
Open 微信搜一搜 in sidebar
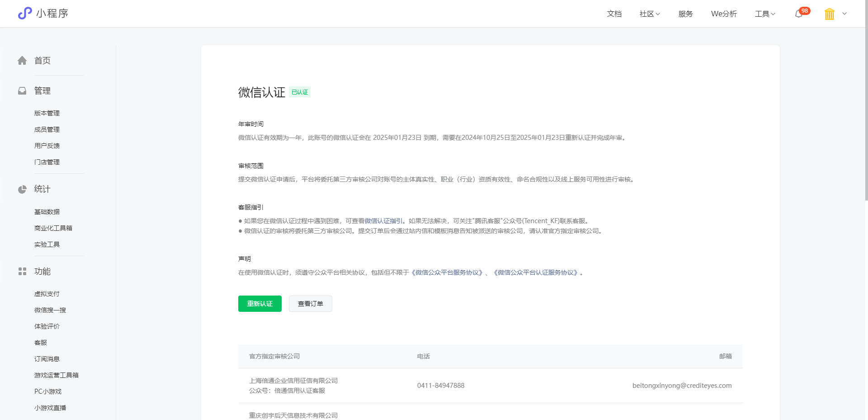pos(50,310)
